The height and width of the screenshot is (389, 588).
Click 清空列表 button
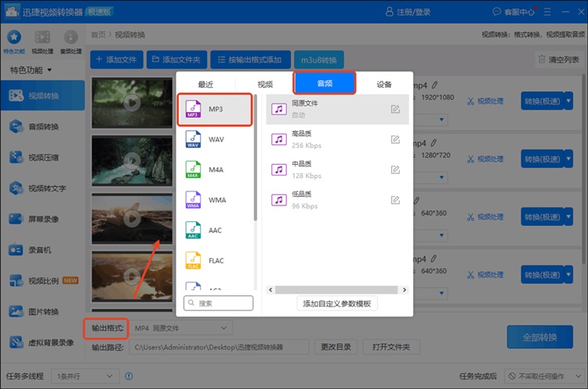(559, 60)
